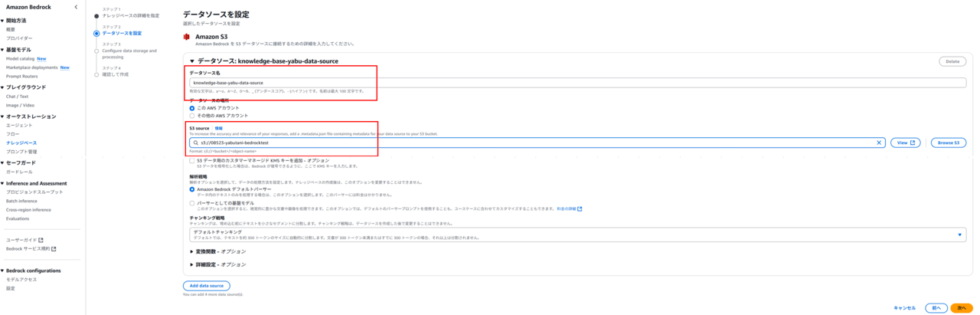The height and width of the screenshot is (315, 980).
Task: Click step 3 Configure data storage and processing
Action: tap(129, 54)
